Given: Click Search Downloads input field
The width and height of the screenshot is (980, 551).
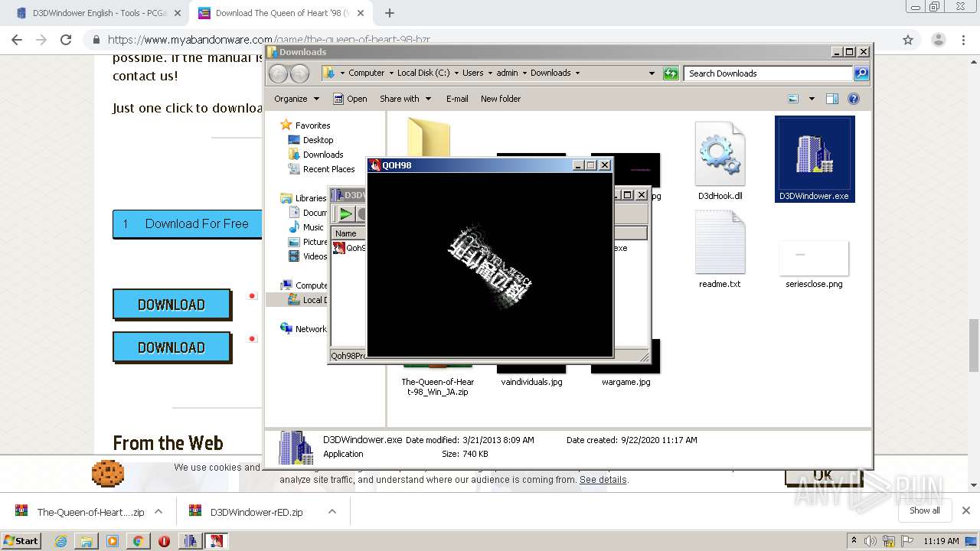Looking at the screenshot, I should [x=768, y=73].
